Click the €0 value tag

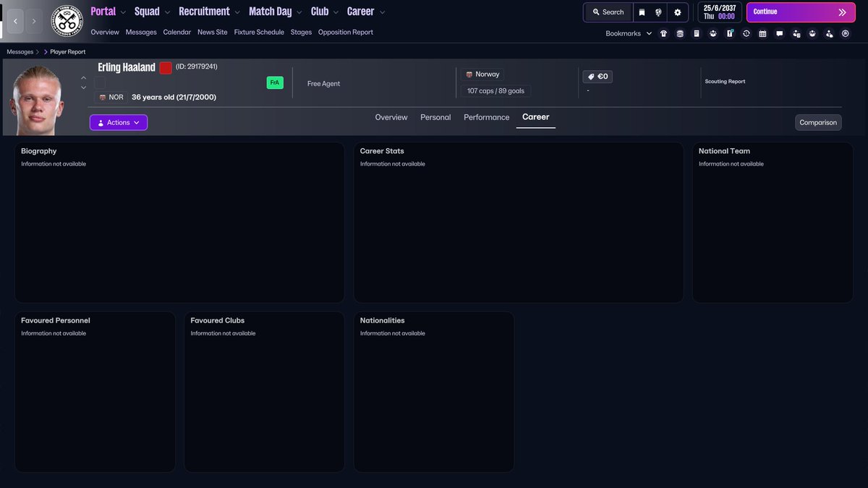tap(597, 76)
